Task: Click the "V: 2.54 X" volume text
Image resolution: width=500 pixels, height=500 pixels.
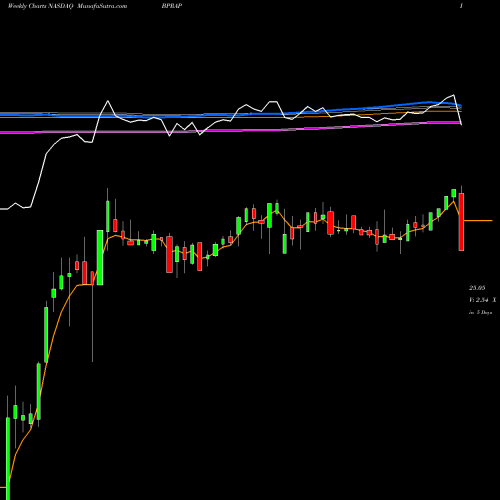Action: (x=483, y=300)
